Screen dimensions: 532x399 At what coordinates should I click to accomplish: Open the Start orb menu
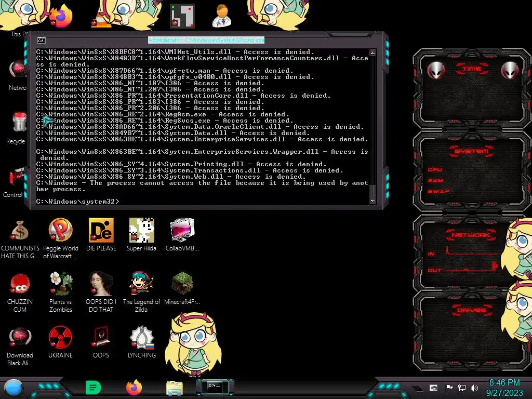tap(14, 388)
